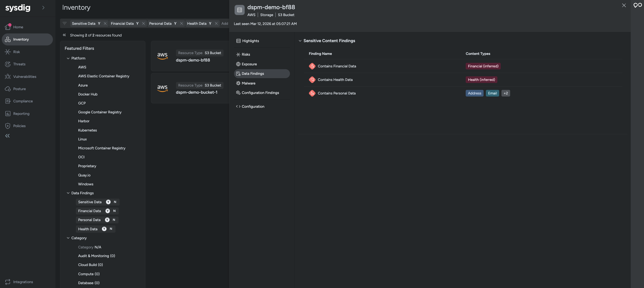This screenshot has height=288, width=644.
Task: Open the Risks view for dspm-demo-bf88
Action: coord(246,54)
